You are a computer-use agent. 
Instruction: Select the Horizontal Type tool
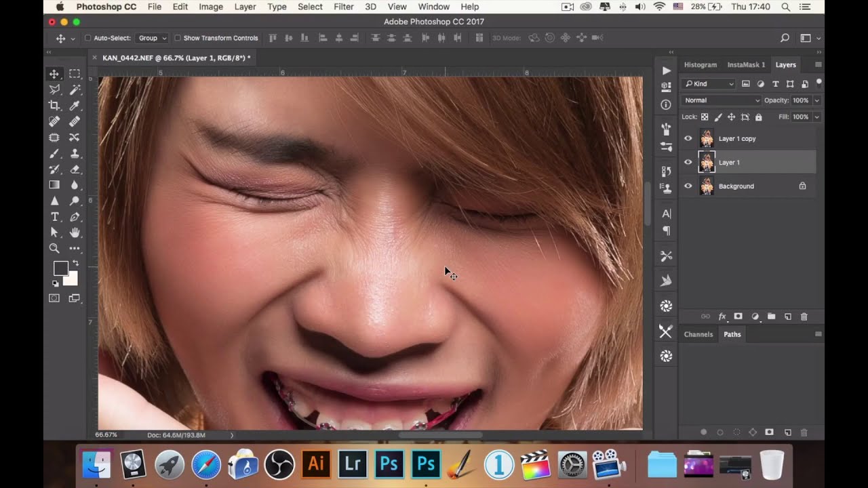click(54, 217)
